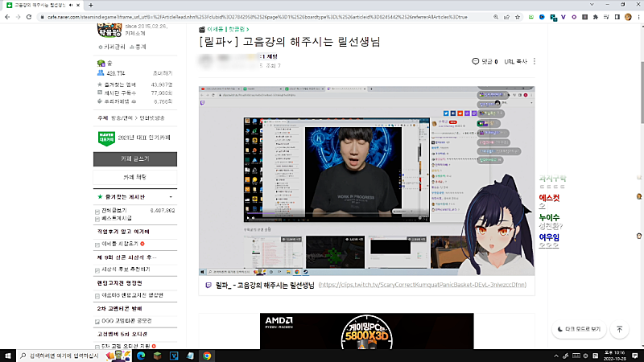Viewport: 644px width, 362px height.
Task: Click the AMD 5800X3D gaming PC advertisement banner
Action: [366, 331]
